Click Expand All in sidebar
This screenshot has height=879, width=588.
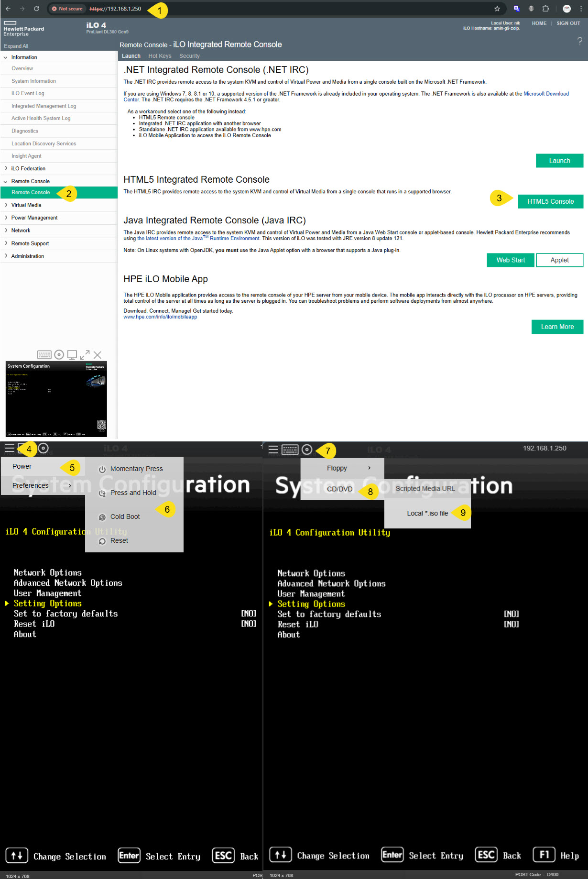tap(16, 46)
